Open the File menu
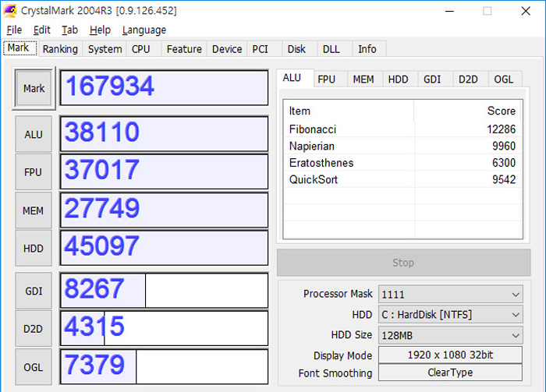 pyautogui.click(x=14, y=30)
